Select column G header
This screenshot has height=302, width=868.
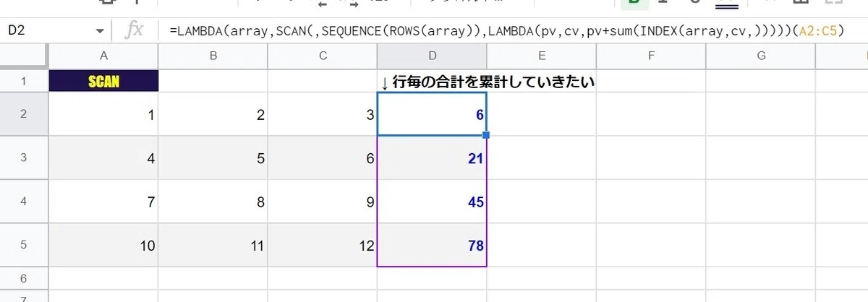point(760,56)
